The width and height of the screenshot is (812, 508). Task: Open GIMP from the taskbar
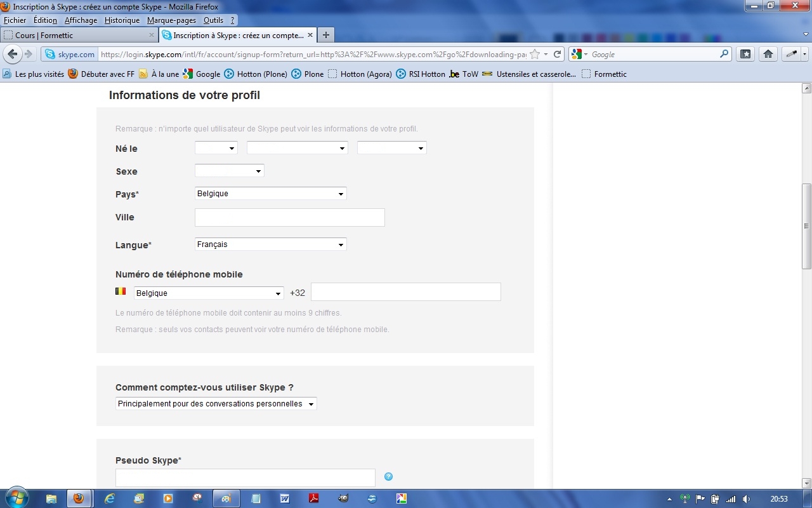[x=343, y=498]
